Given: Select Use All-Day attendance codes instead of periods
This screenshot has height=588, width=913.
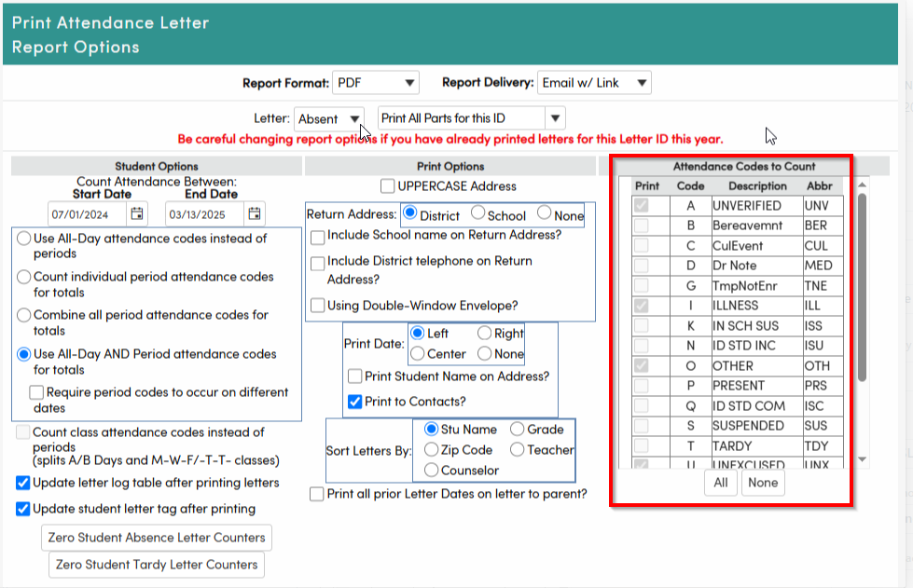Looking at the screenshot, I should pos(24,239).
